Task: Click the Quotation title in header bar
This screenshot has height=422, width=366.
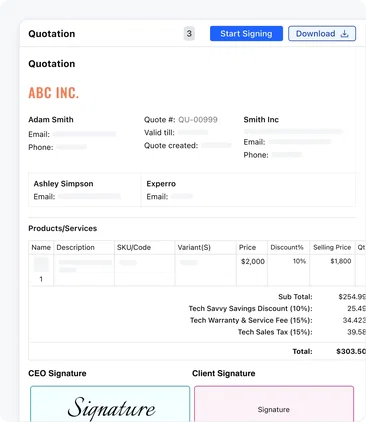Action: pyautogui.click(x=52, y=34)
